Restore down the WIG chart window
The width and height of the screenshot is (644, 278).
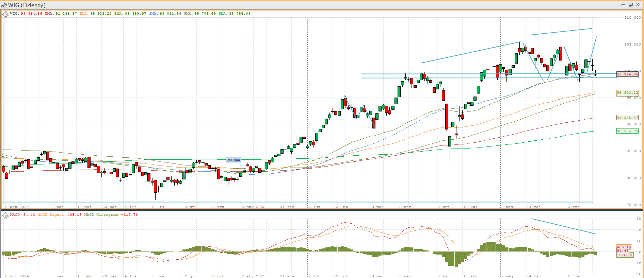pos(630,5)
